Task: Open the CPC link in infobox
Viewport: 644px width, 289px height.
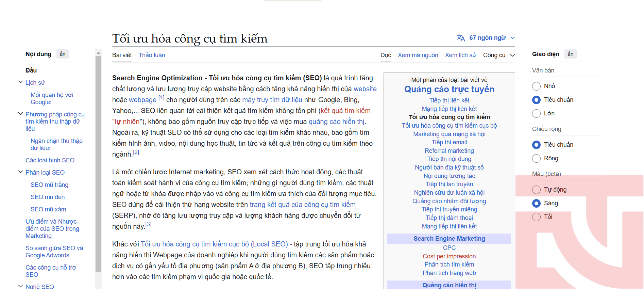Action: [449, 248]
